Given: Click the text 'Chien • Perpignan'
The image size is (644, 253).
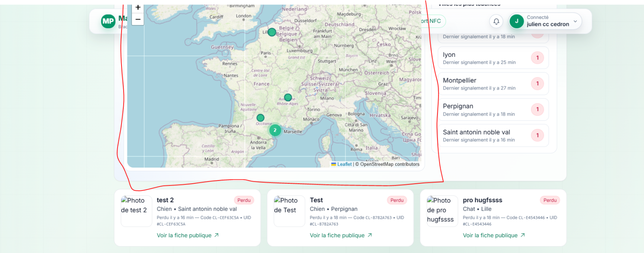Looking at the screenshot, I should pyautogui.click(x=334, y=209).
